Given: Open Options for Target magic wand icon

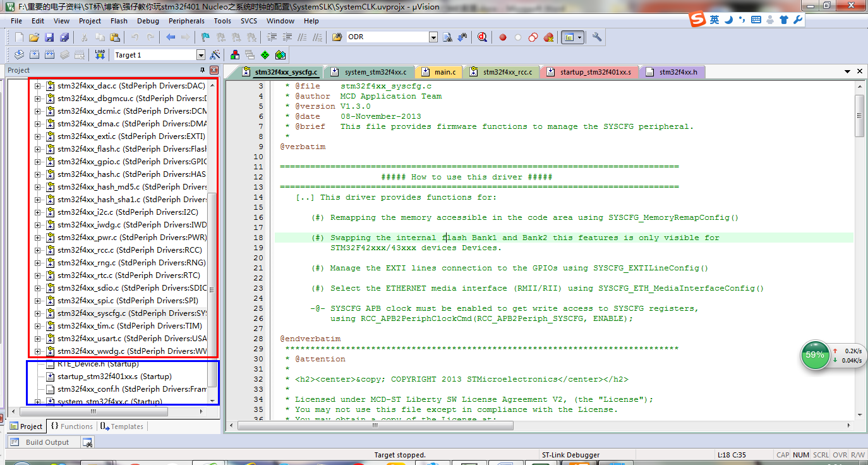Looking at the screenshot, I should coord(215,55).
